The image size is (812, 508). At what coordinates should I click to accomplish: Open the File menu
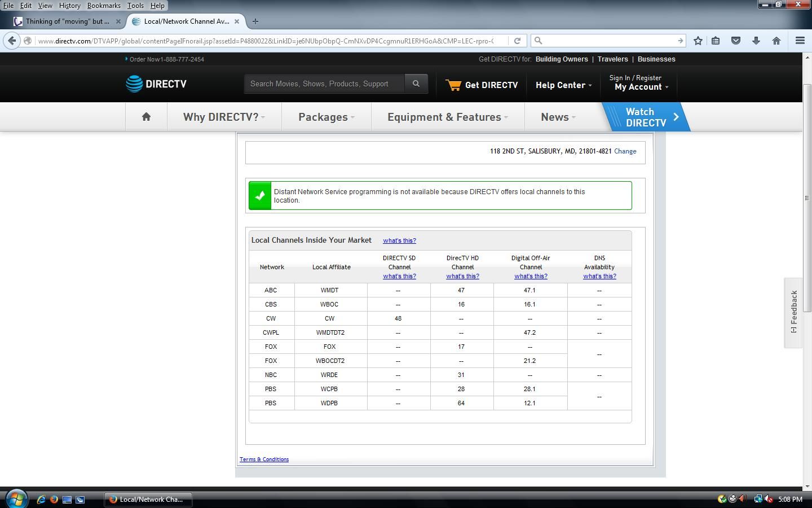(x=8, y=5)
